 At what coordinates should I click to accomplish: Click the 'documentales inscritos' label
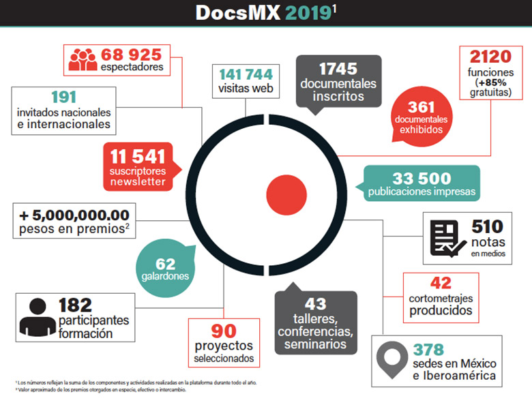(x=338, y=90)
